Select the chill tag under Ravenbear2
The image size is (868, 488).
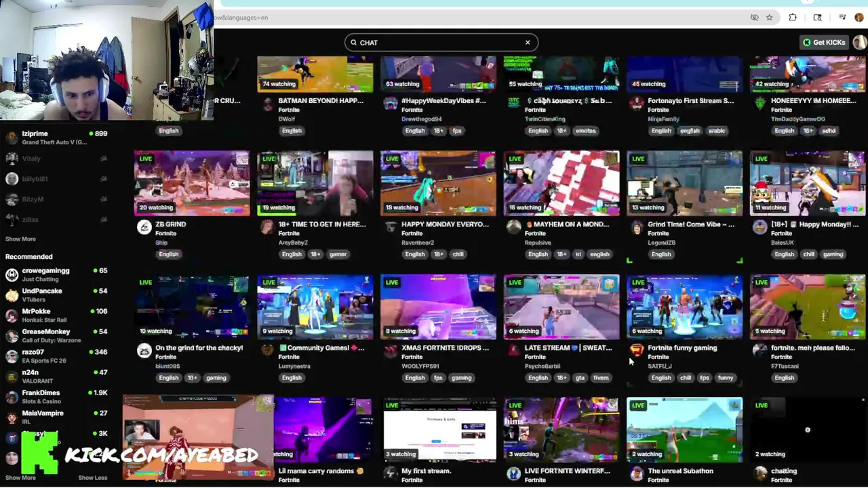point(458,254)
